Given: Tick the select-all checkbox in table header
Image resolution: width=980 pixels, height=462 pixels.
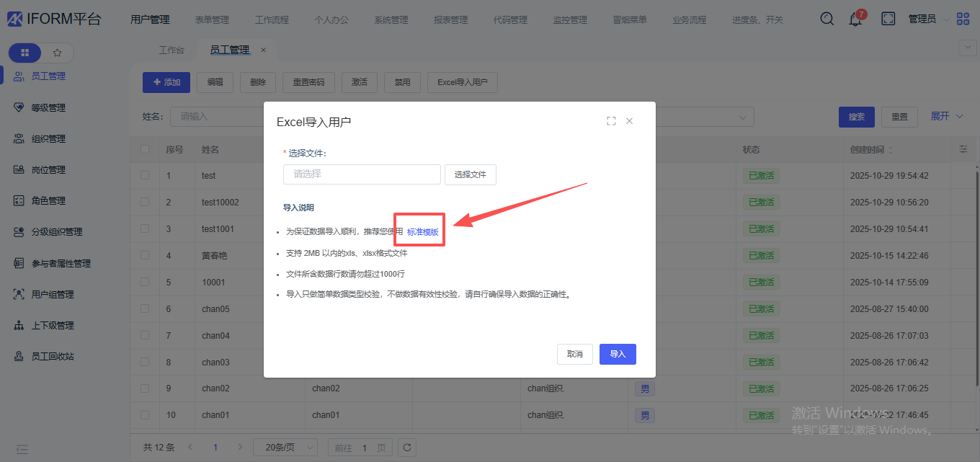Looking at the screenshot, I should [x=145, y=149].
